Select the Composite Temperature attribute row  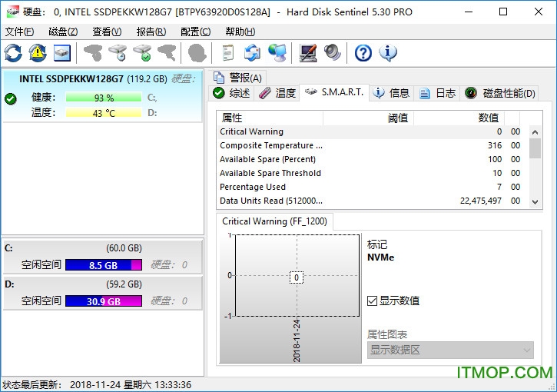[371, 146]
